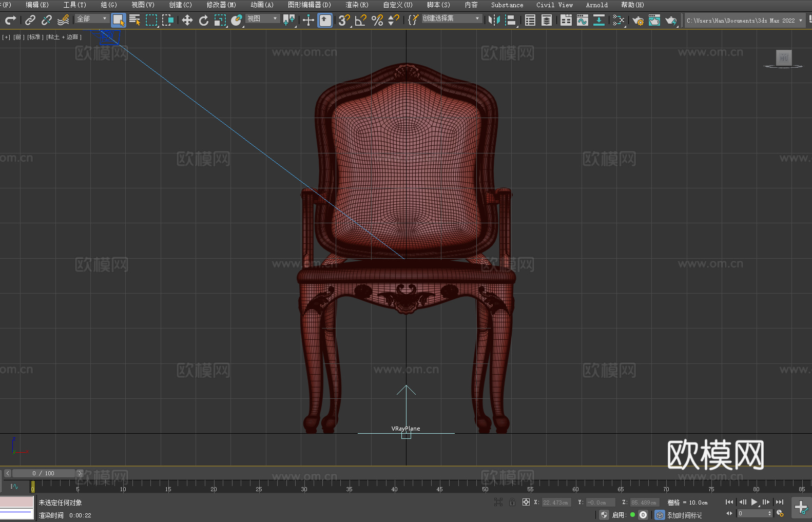Click X coordinate field 22.473cm
Screen dimensions: 812x522
pos(556,502)
